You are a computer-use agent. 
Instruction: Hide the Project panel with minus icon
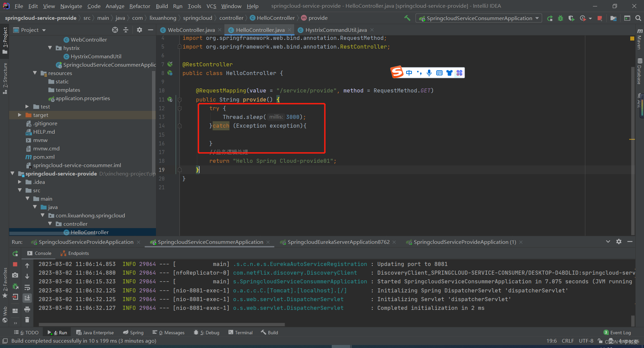[x=151, y=30]
